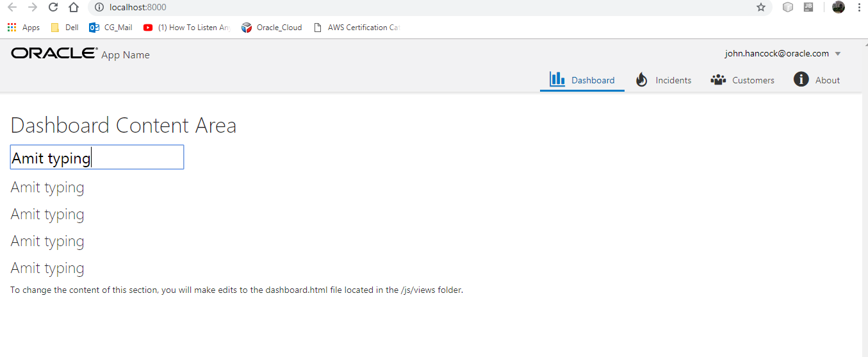Open the AWS Certification bookmark
Image resolution: width=868 pixels, height=357 pixels.
pyautogui.click(x=357, y=28)
